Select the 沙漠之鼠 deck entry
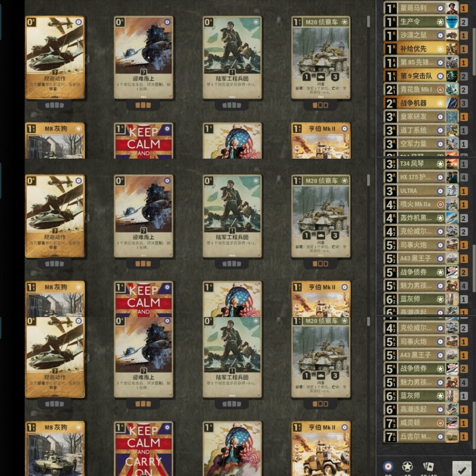The height and width of the screenshot is (476, 476). (x=421, y=35)
